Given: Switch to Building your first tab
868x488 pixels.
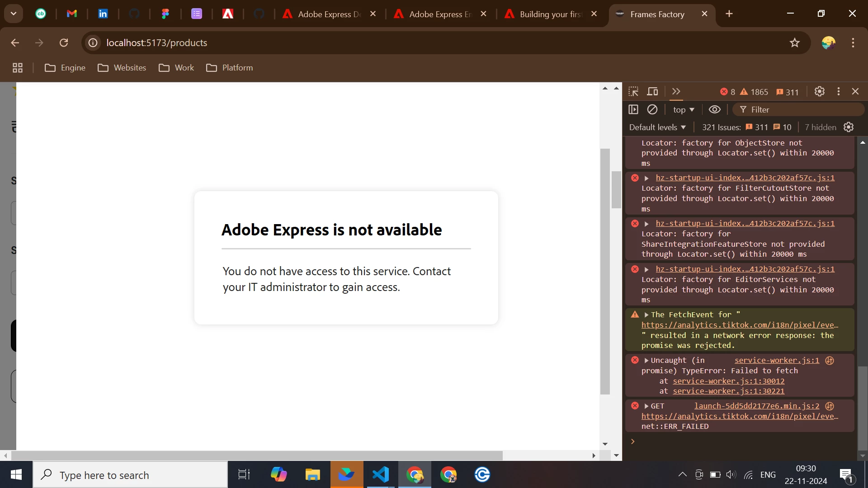Looking at the screenshot, I should (x=550, y=14).
